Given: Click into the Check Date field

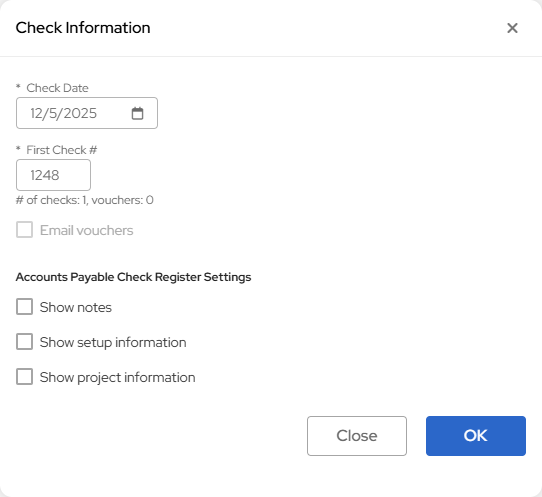Looking at the screenshot, I should 87,113.
